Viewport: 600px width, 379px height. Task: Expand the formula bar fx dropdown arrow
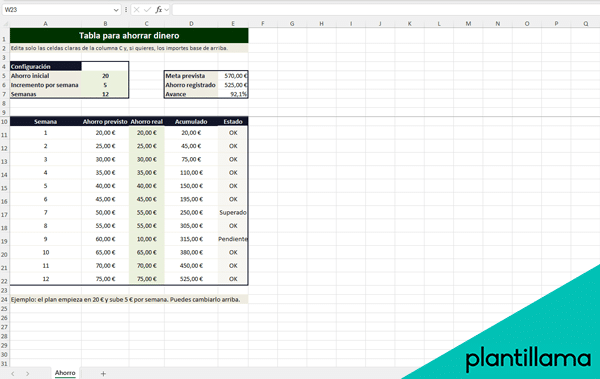[x=167, y=10]
